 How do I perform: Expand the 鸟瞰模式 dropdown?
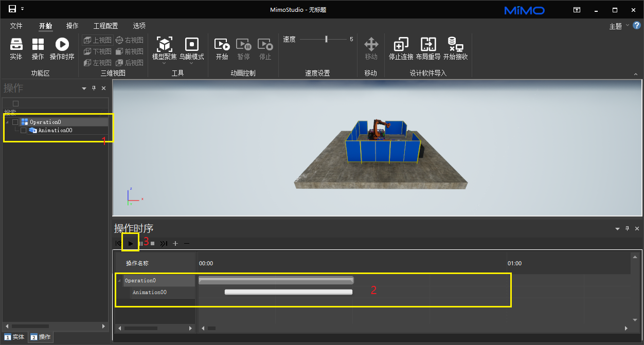(191, 63)
